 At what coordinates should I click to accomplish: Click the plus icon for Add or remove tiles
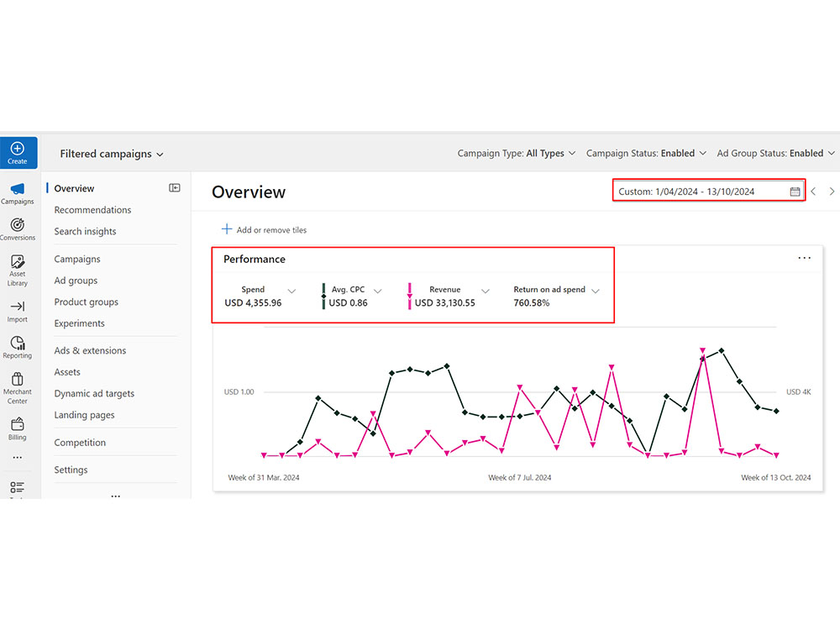(x=227, y=229)
